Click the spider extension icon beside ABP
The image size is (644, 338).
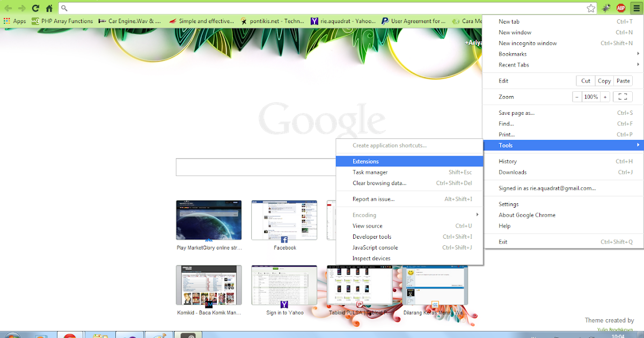tap(606, 8)
